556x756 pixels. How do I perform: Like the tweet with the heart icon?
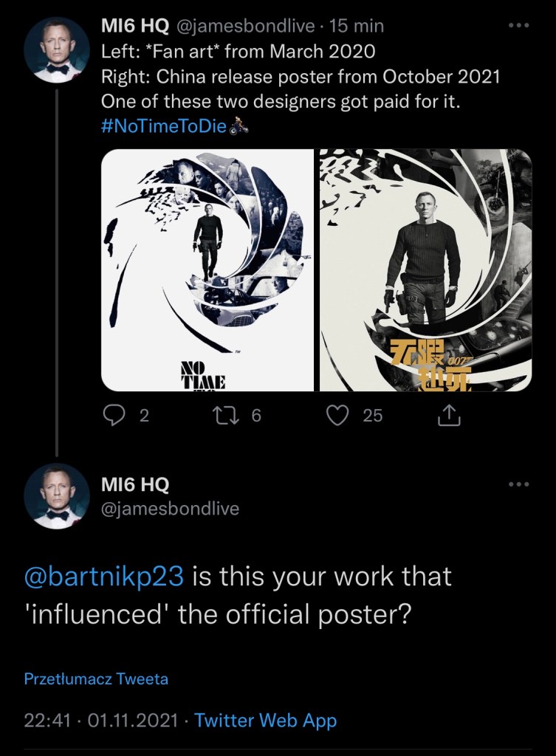[x=337, y=416]
